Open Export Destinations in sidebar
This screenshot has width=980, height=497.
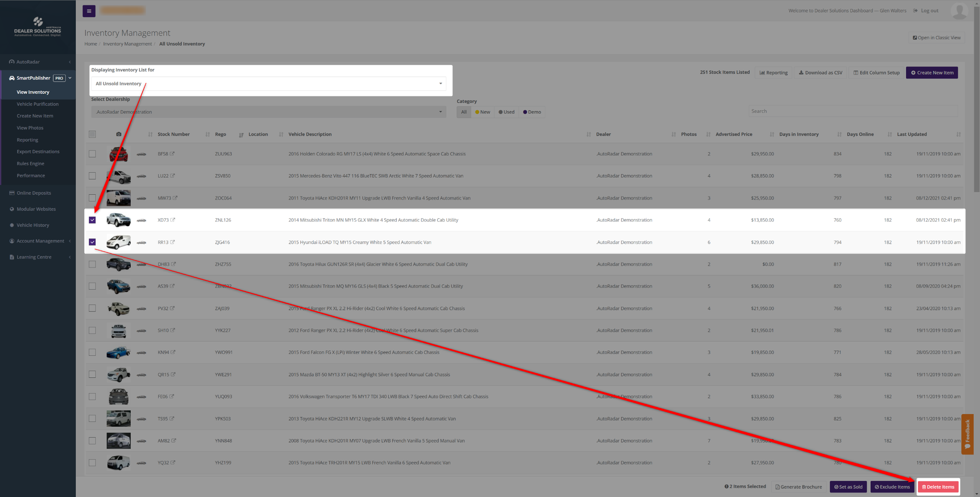coord(38,152)
